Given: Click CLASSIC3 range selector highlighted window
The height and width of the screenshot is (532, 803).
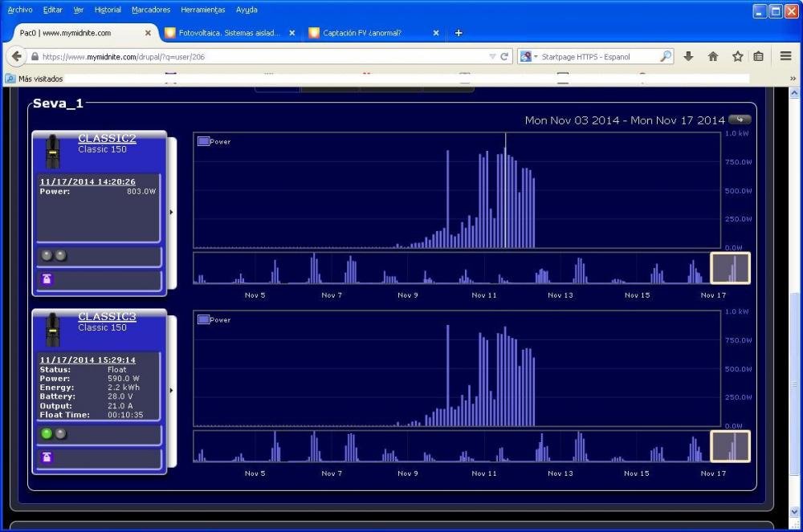Looking at the screenshot, I should pos(730,447).
